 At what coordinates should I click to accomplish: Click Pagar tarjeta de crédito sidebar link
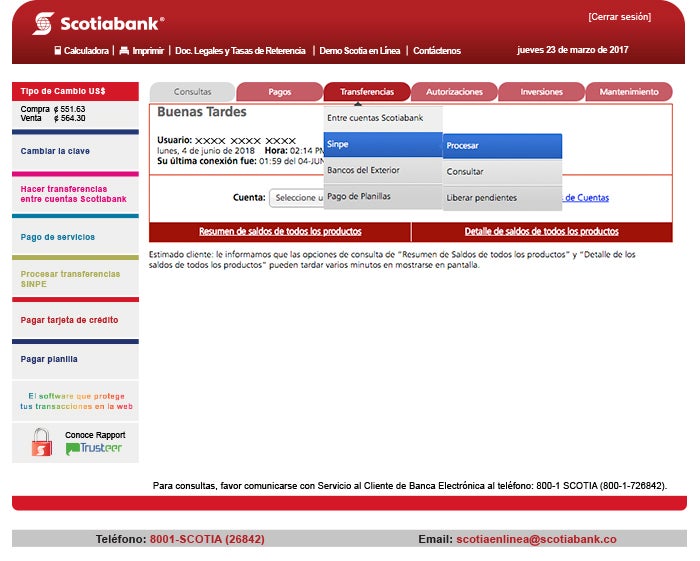69,320
